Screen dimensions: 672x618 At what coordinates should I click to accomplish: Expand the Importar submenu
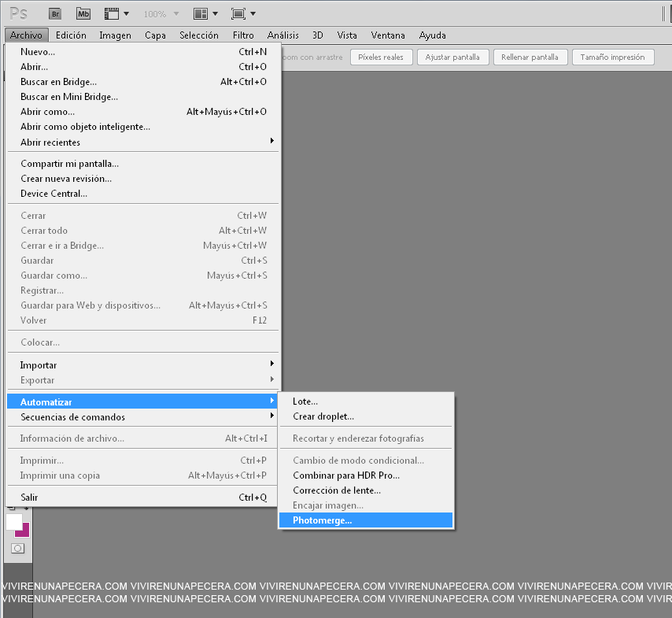coord(144,365)
